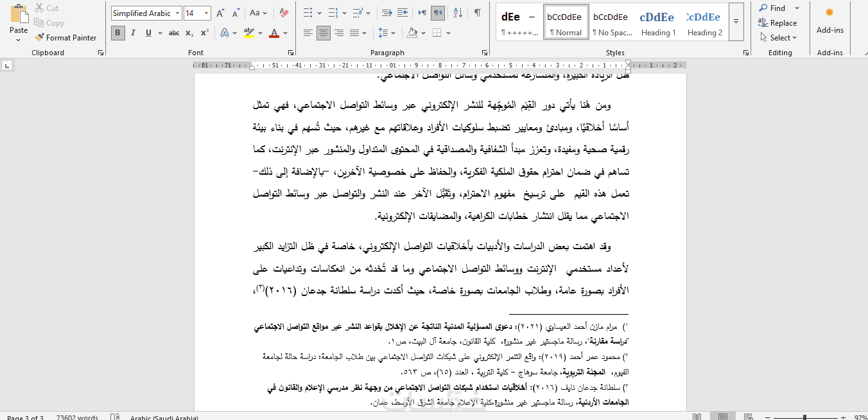Viewport: 868px width, 420px height.
Task: Toggle the right-to-left text direction
Action: point(438,13)
